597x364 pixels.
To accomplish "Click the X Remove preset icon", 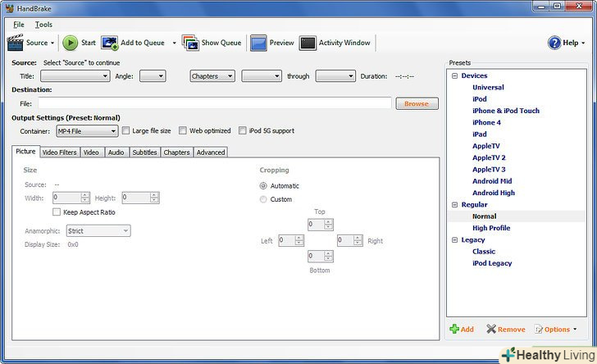I will click(x=491, y=329).
